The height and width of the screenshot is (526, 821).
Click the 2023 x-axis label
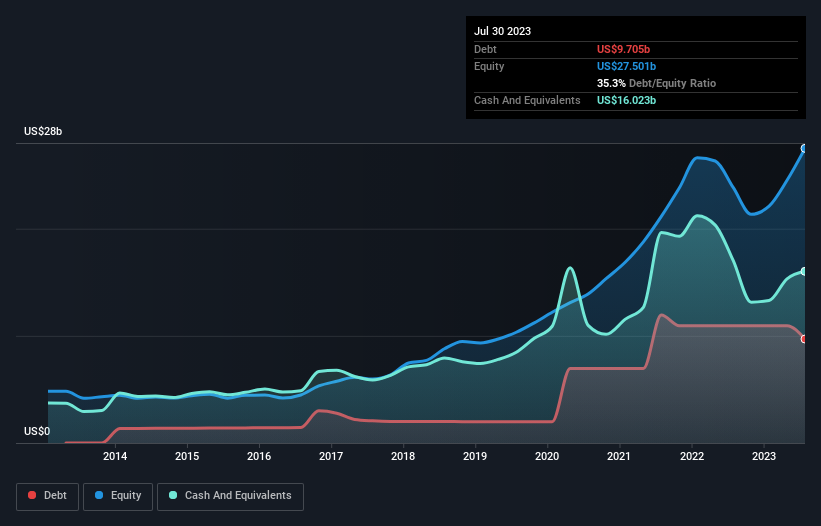point(764,456)
